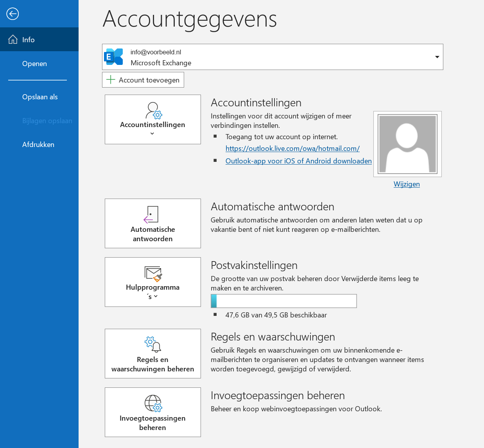Viewport: 484px width, 448px height.
Task: Click the Microsoft Exchange account type text
Action: 161,63
